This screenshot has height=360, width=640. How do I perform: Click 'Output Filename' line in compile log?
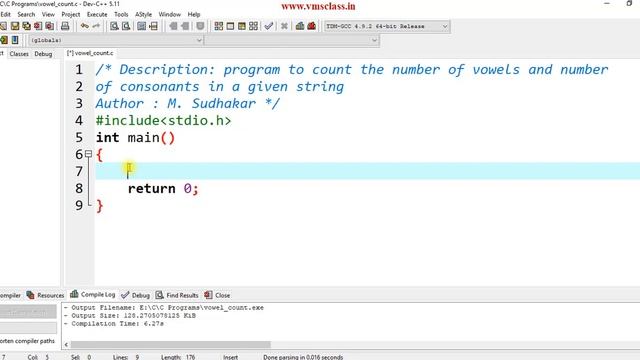[x=164, y=308]
